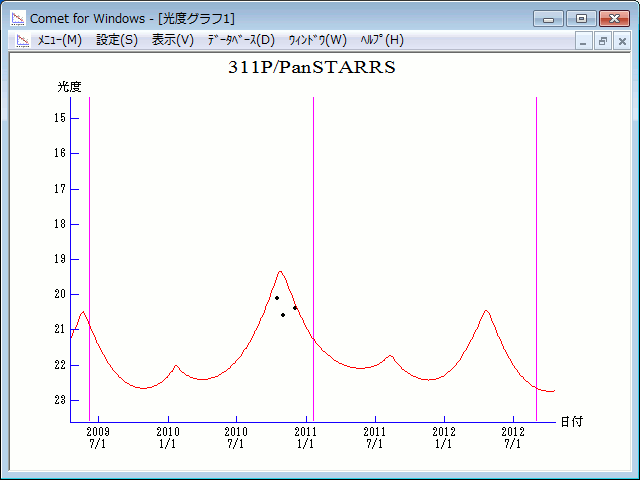Open the メニュー(M) menu
This screenshot has width=640, height=480.
[x=59, y=40]
